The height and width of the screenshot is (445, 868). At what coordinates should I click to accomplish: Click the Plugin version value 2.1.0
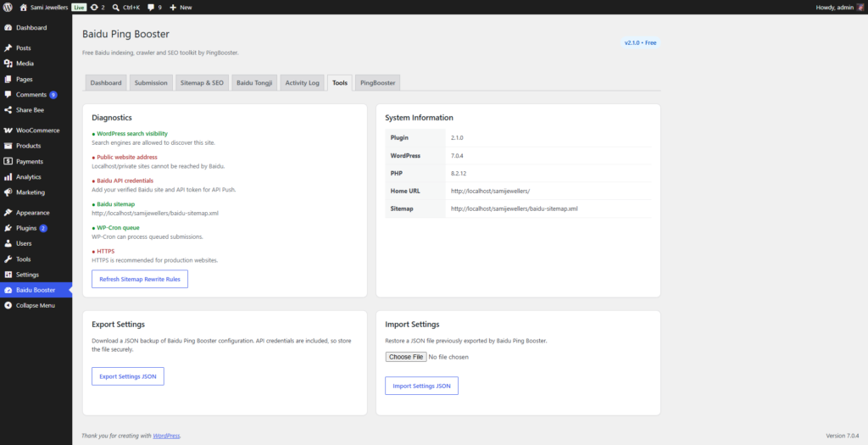[457, 138]
